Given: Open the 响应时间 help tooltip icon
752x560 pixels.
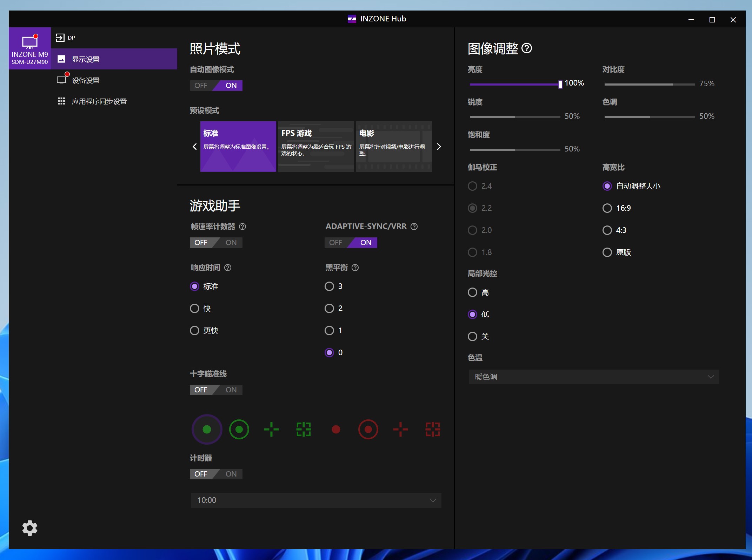Looking at the screenshot, I should tap(228, 268).
